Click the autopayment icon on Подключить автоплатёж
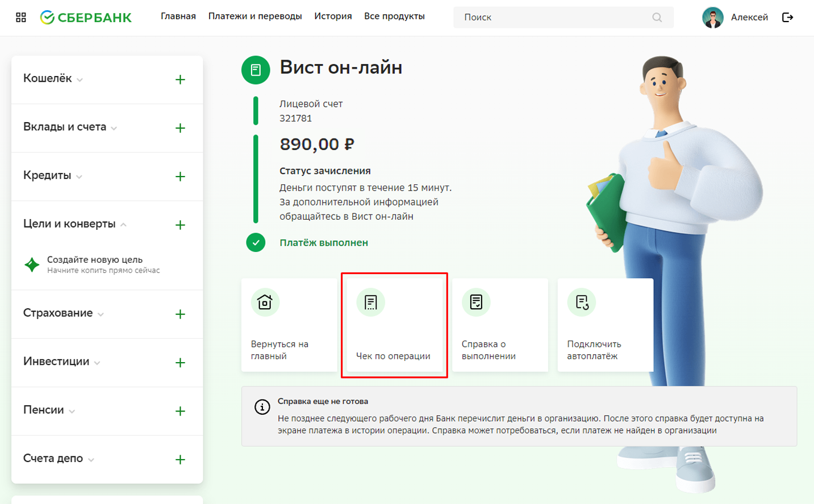 [x=582, y=303]
